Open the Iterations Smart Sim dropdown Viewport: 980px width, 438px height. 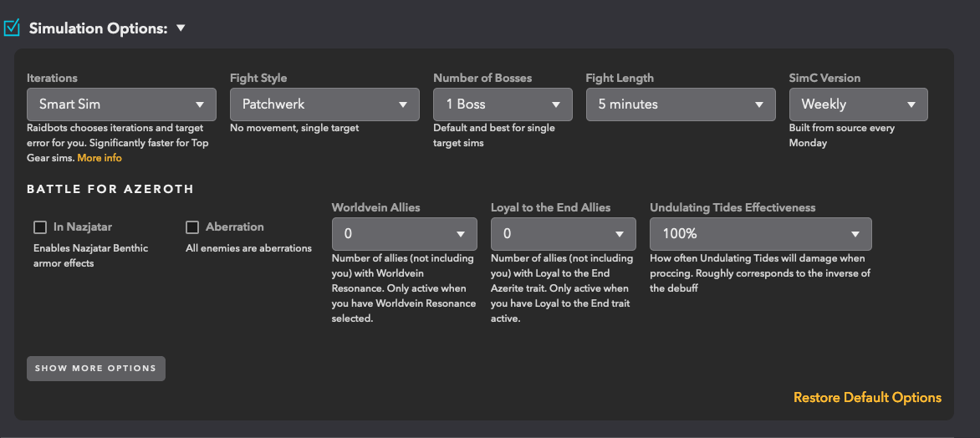tap(120, 104)
